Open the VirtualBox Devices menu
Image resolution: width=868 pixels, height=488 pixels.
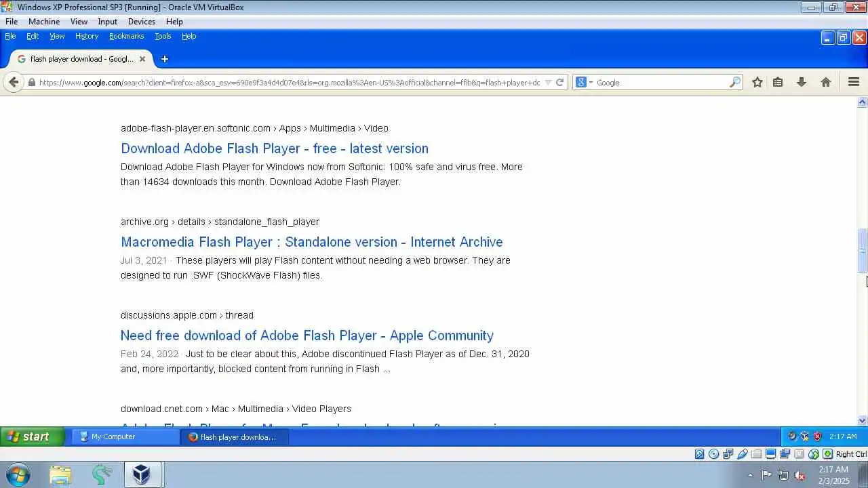click(141, 22)
